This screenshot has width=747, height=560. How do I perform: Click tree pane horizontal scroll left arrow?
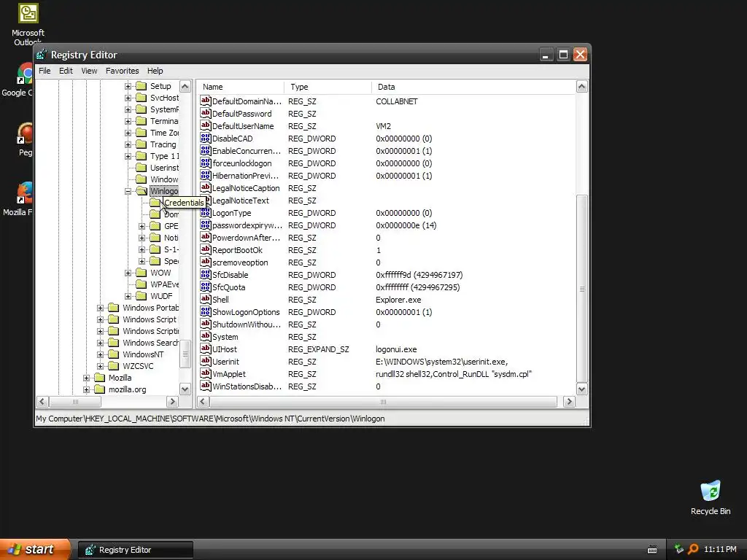(x=42, y=402)
